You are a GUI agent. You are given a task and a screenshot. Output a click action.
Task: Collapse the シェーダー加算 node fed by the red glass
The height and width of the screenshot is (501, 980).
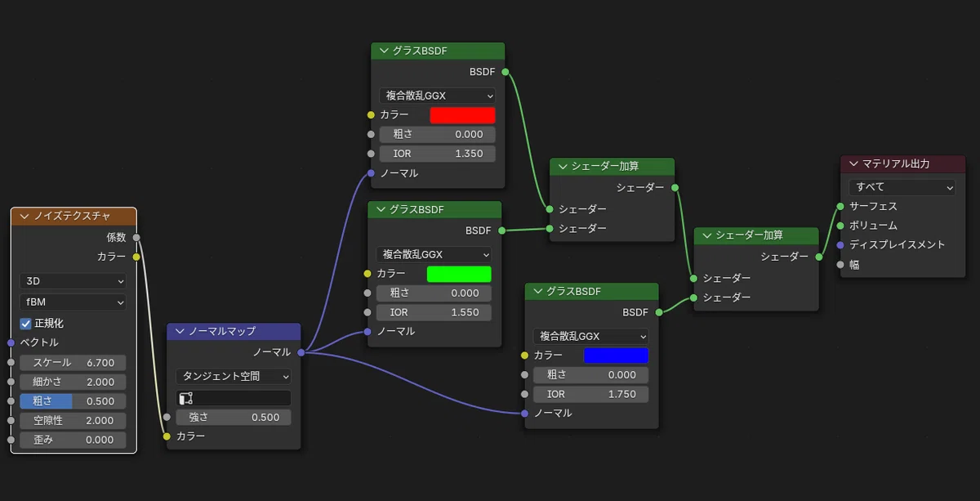point(563,166)
